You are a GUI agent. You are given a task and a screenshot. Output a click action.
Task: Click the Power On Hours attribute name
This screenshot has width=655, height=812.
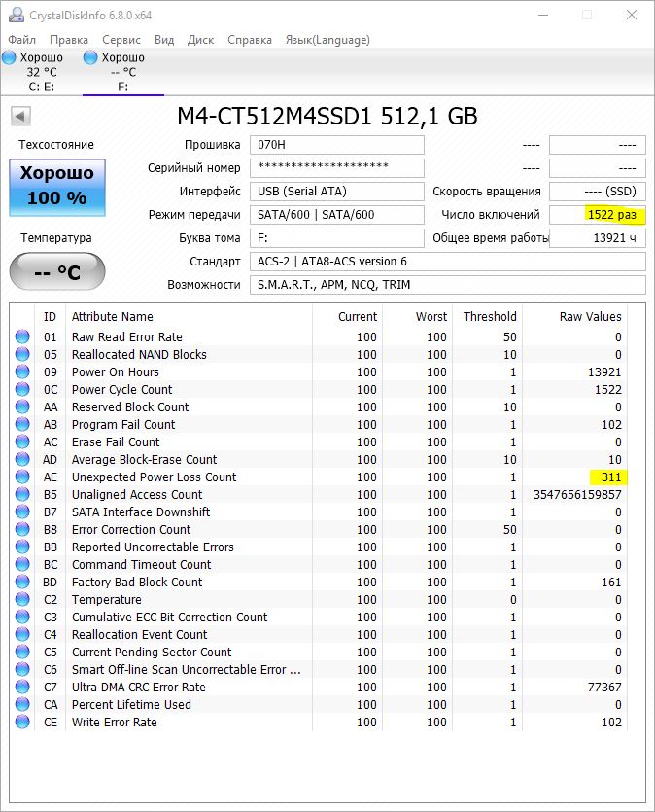point(116,371)
